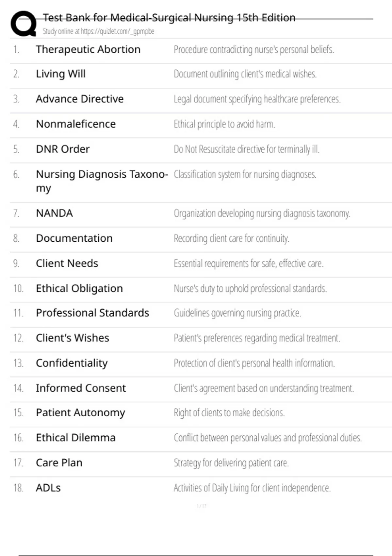The image size is (392, 556).
Task: Select the Therapeutic Abortion term
Action: click(88, 49)
